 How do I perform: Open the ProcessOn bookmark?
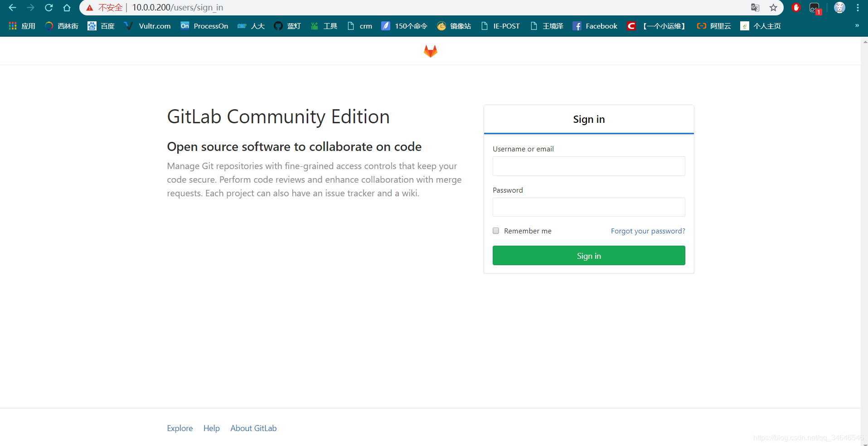(x=204, y=26)
